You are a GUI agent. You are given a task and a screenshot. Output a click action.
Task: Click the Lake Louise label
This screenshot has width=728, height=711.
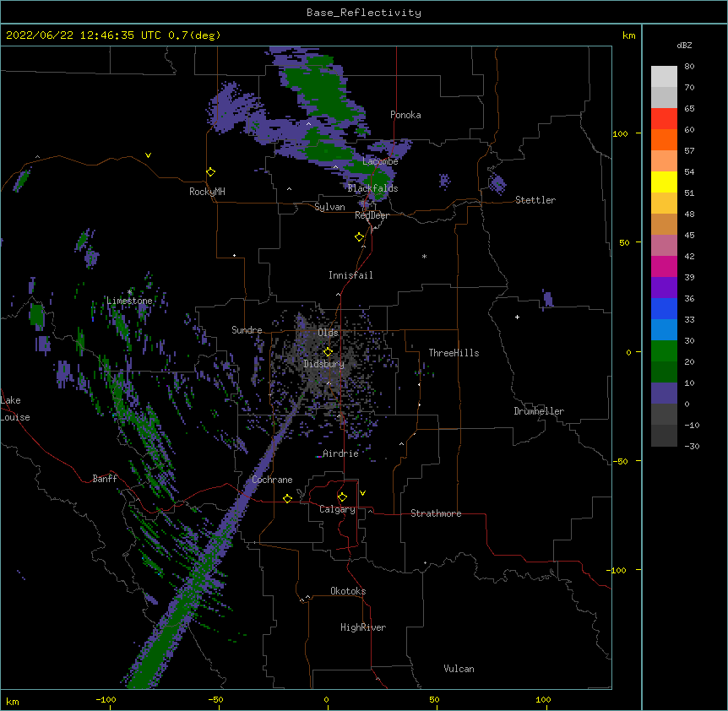tap(15, 409)
